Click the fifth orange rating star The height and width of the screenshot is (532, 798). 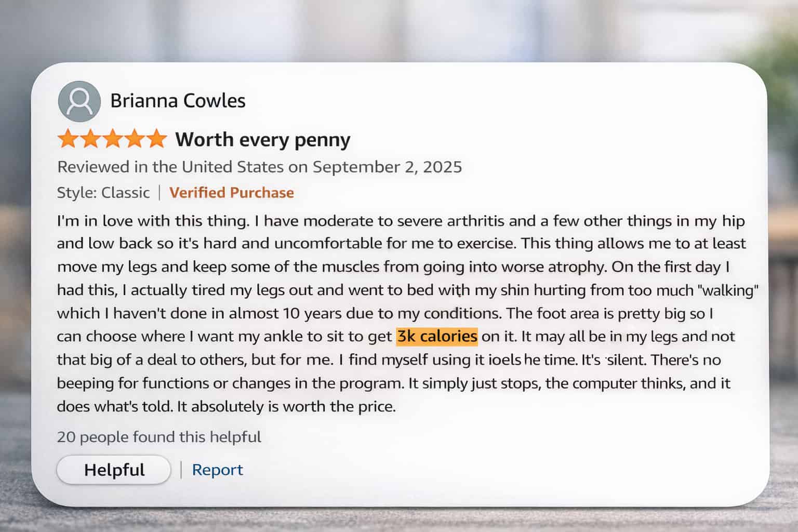[156, 139]
